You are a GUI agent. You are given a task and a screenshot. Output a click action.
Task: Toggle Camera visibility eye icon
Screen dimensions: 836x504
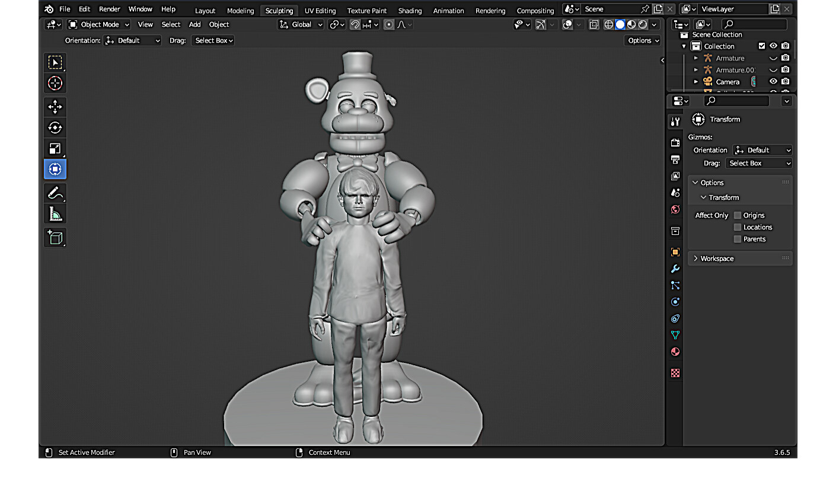(x=773, y=81)
